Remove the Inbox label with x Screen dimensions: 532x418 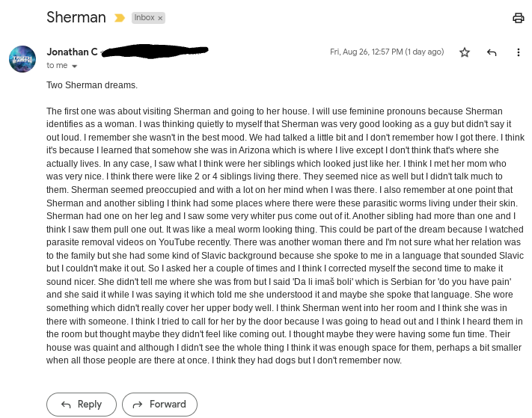(x=160, y=18)
